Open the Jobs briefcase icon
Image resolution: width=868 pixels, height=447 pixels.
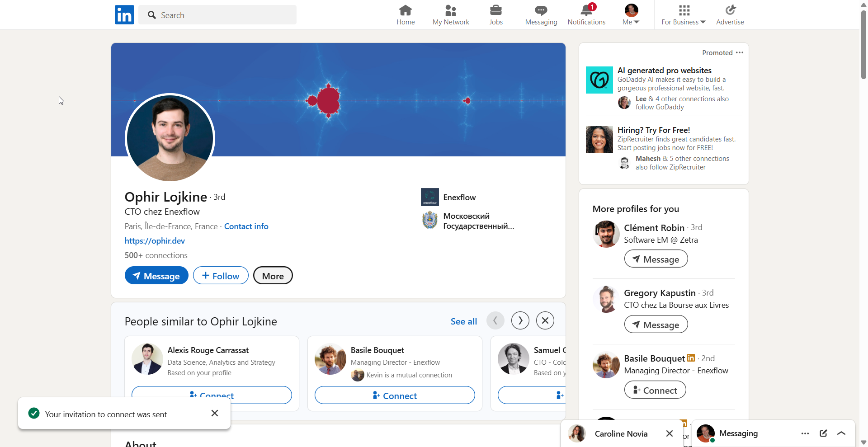click(496, 15)
